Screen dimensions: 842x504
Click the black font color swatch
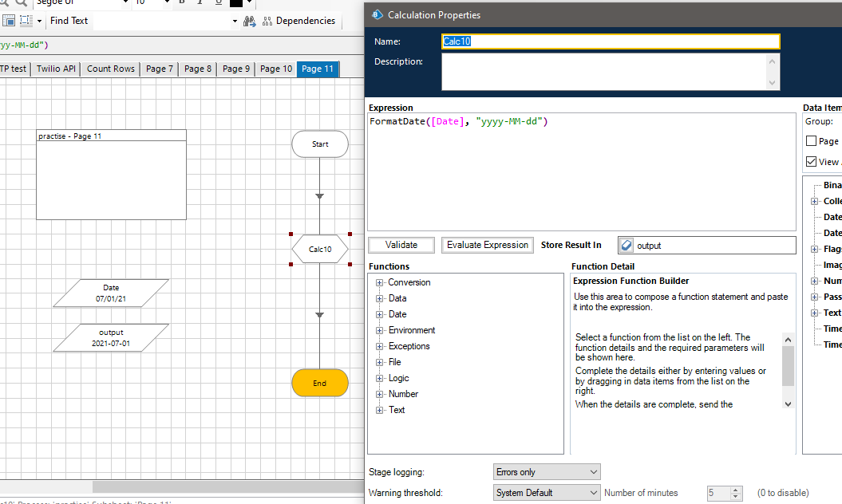pyautogui.click(x=235, y=2)
